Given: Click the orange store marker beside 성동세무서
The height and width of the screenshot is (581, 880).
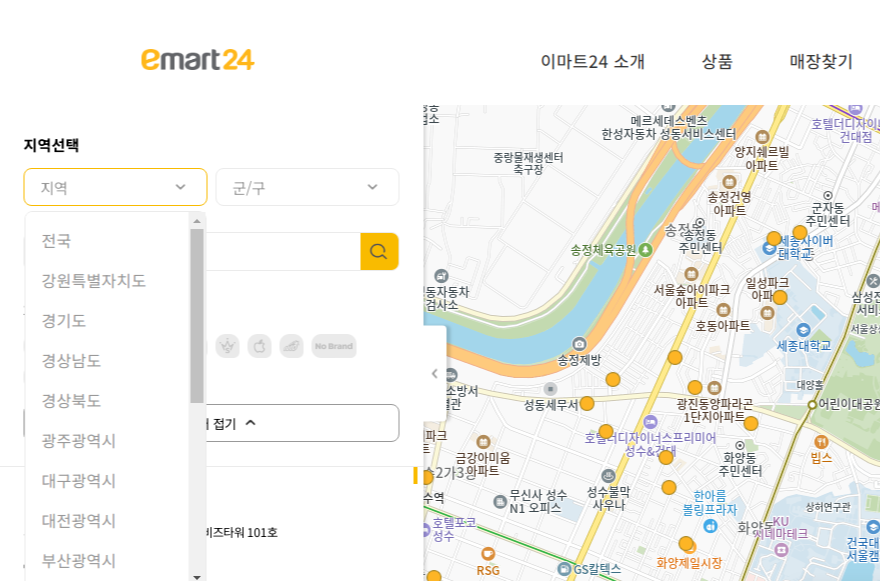Looking at the screenshot, I should tap(587, 403).
